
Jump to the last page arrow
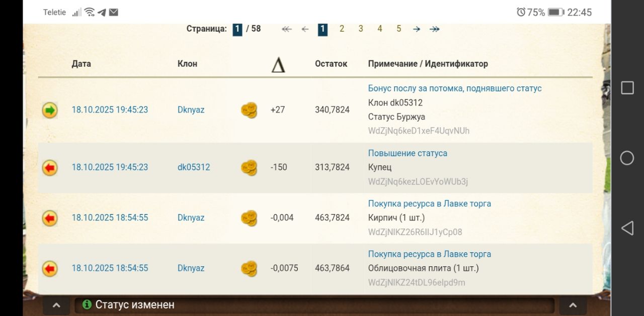pos(435,29)
